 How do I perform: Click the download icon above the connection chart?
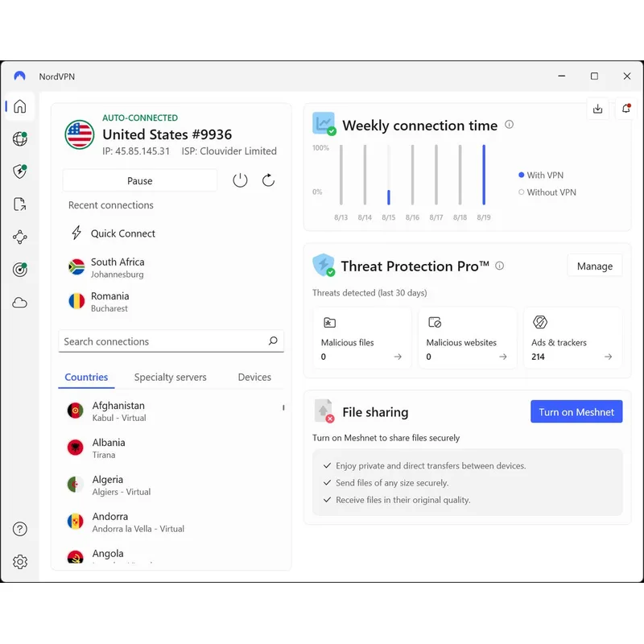click(x=597, y=109)
